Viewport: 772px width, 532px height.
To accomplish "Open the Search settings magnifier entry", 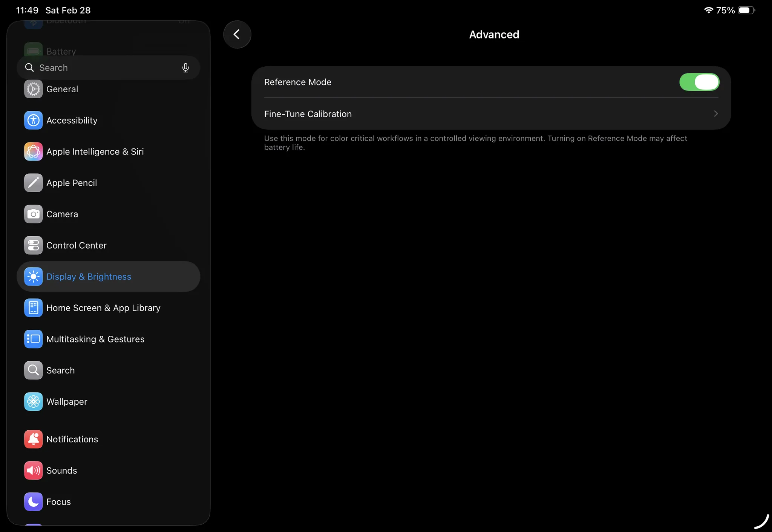I will tap(33, 371).
